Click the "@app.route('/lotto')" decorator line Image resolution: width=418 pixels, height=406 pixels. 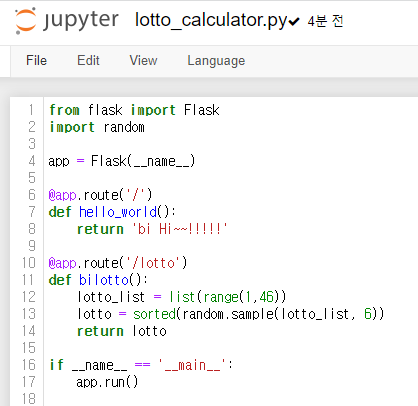point(118,263)
